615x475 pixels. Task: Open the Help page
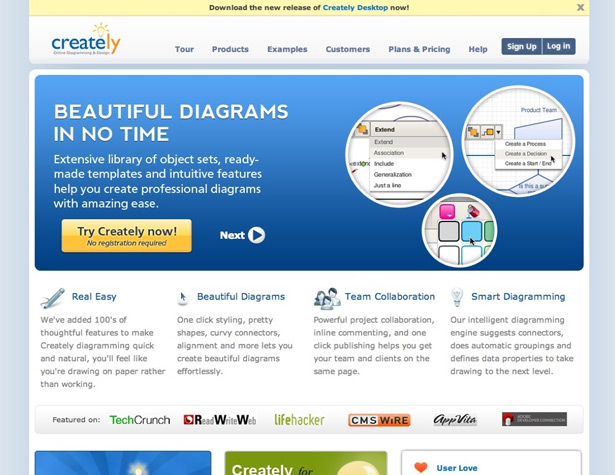[x=478, y=49]
